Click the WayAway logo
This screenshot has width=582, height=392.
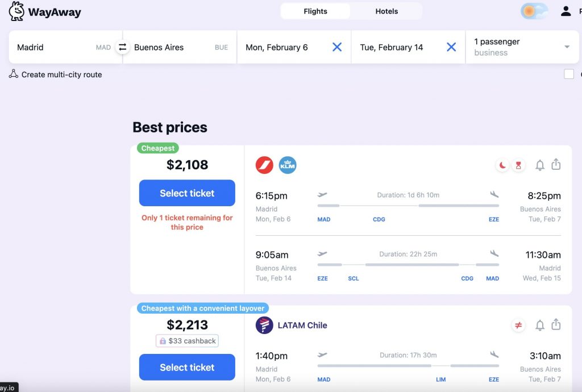pos(45,11)
